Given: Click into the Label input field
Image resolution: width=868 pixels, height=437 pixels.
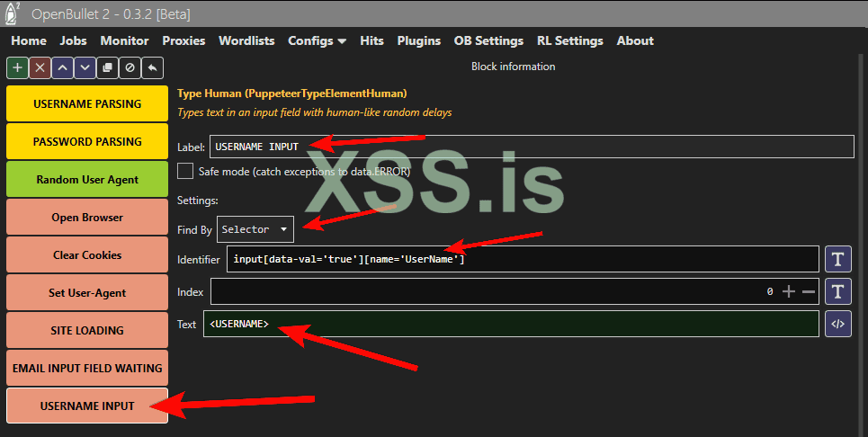Looking at the screenshot, I should pos(532,147).
